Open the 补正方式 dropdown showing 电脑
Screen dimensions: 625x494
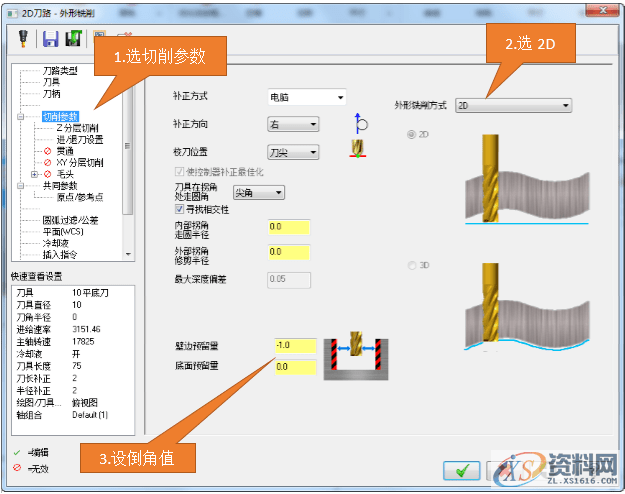coord(306,97)
